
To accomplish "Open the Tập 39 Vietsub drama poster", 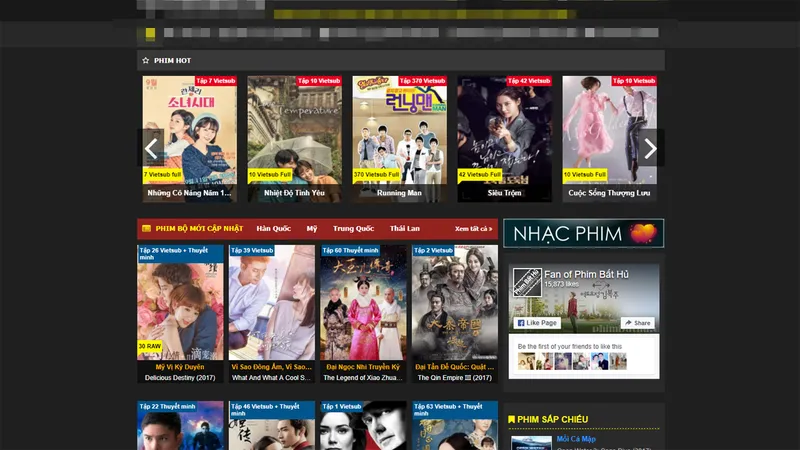I will point(272,303).
